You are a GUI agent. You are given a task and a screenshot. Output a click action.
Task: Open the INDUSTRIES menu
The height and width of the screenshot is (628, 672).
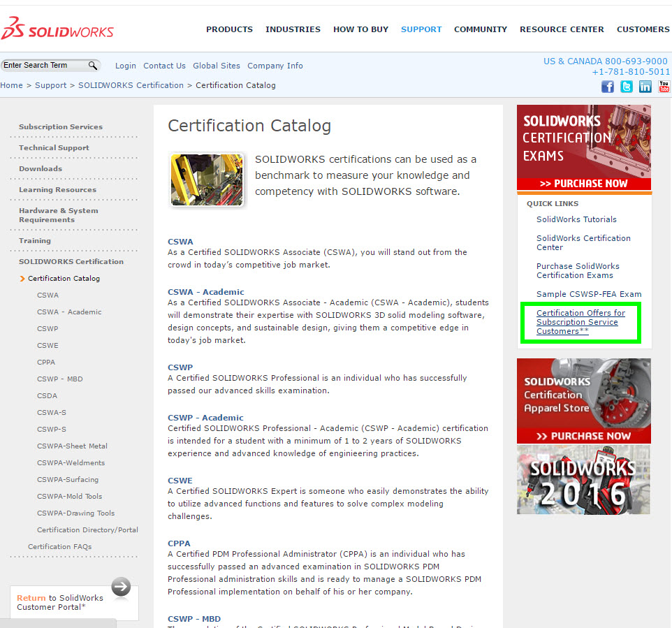(x=293, y=29)
